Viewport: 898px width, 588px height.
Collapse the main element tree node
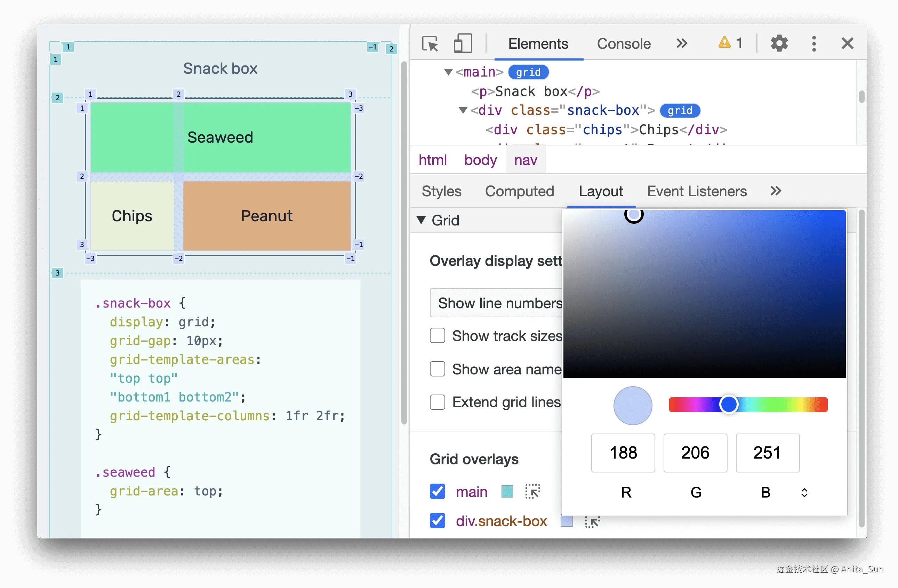(448, 72)
